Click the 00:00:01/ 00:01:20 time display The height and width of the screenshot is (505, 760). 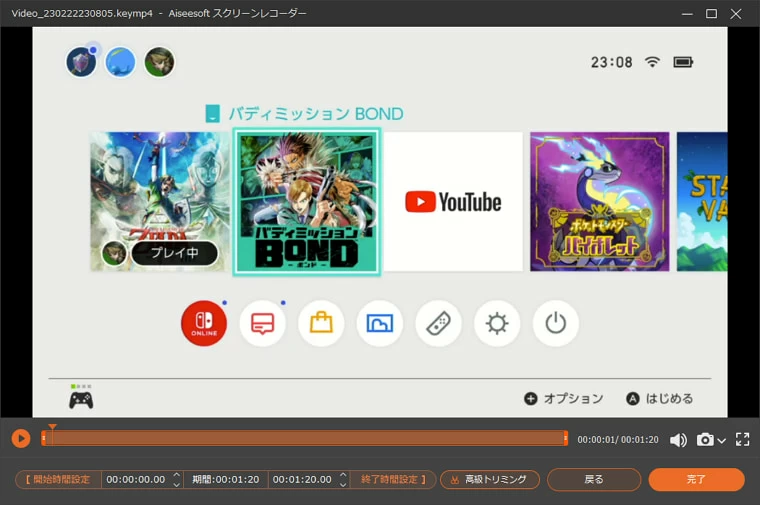pos(618,440)
